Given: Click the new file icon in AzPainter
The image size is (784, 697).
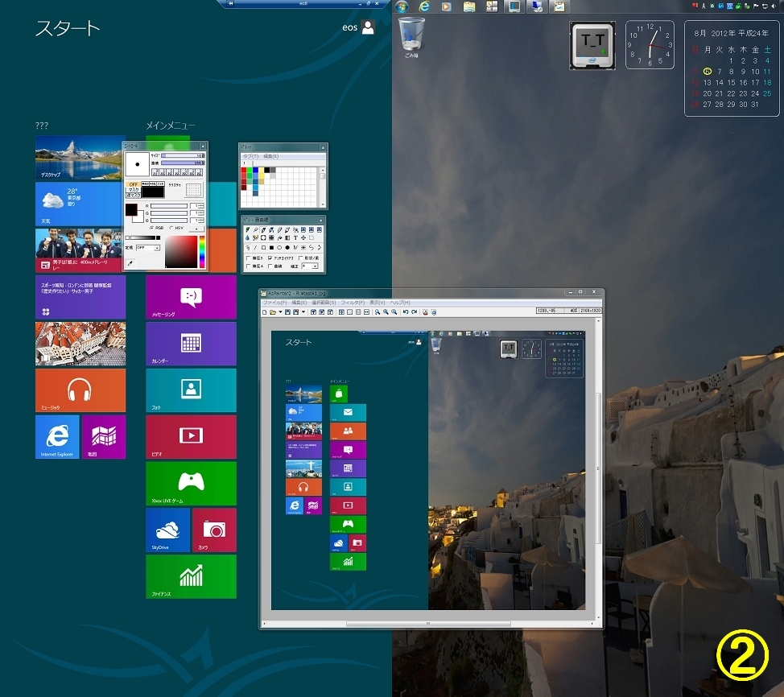Looking at the screenshot, I should coord(264,311).
